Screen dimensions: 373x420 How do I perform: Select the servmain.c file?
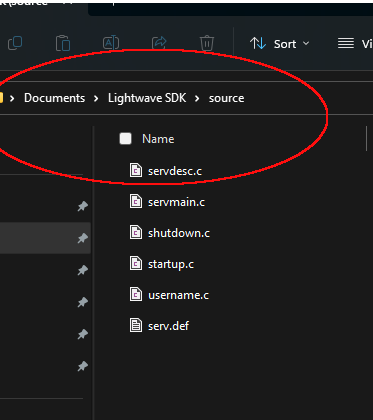point(167,202)
